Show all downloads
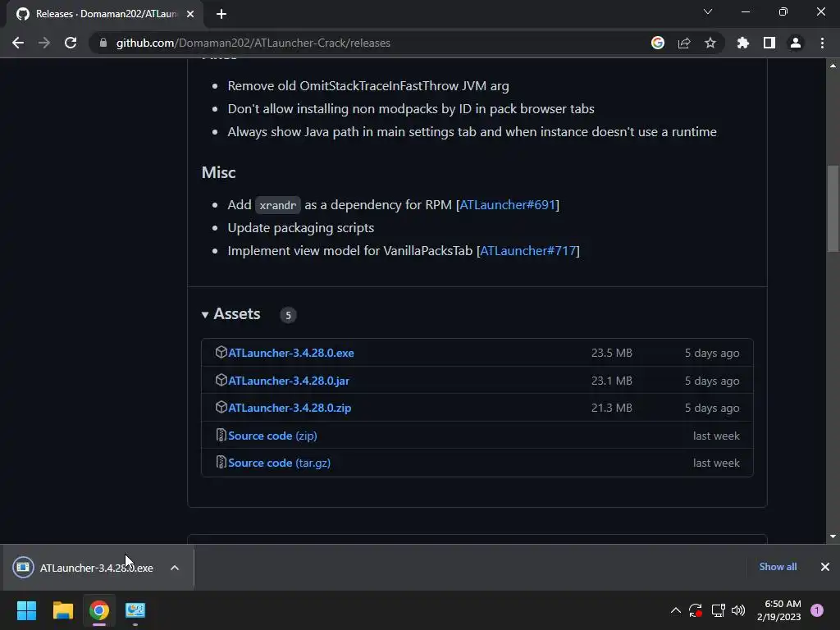Viewport: 840px width, 630px height. point(778,567)
